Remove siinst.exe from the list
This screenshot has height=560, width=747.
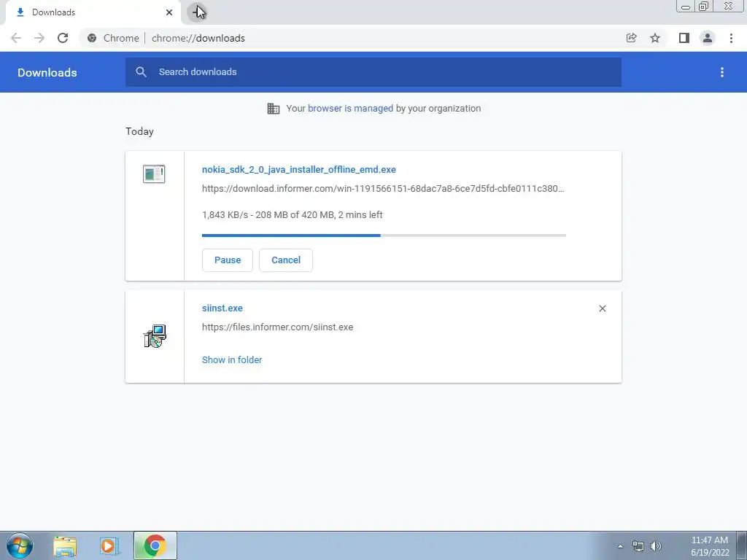pyautogui.click(x=602, y=308)
